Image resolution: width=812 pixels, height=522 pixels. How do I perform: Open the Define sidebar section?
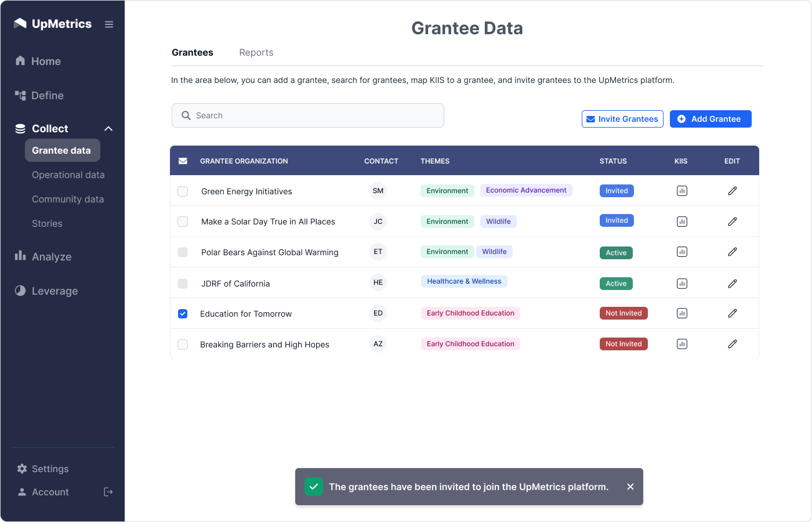tap(47, 96)
